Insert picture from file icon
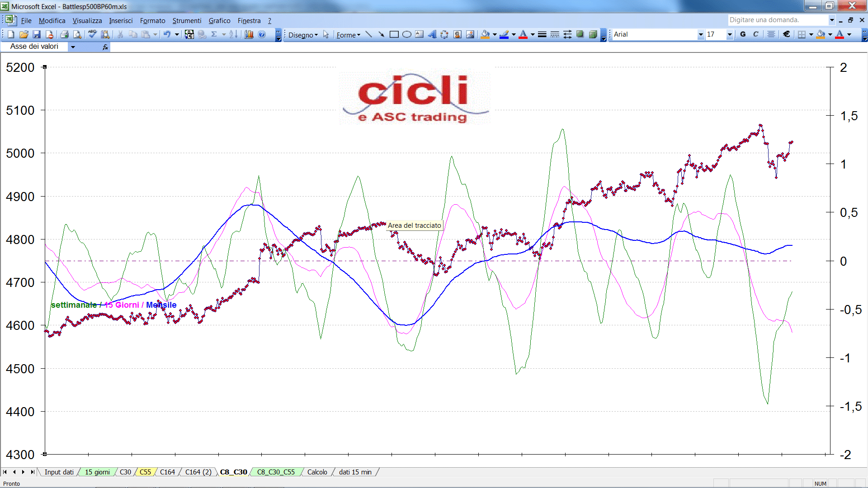The image size is (868, 488). pyautogui.click(x=470, y=34)
